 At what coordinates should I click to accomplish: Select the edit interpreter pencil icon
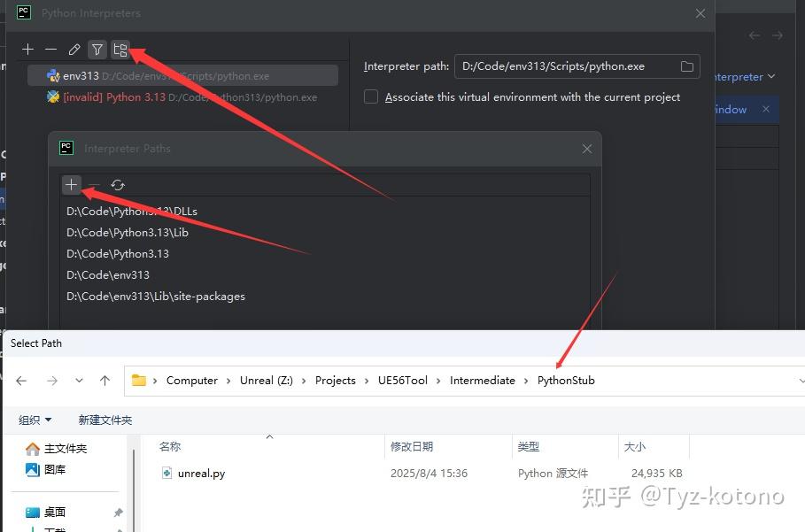click(74, 50)
